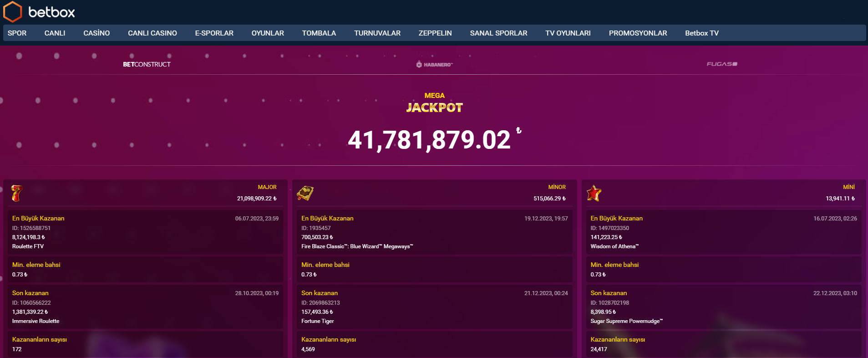Screen dimensions: 868x358
Task: Open the SPOR menu
Action: click(17, 33)
